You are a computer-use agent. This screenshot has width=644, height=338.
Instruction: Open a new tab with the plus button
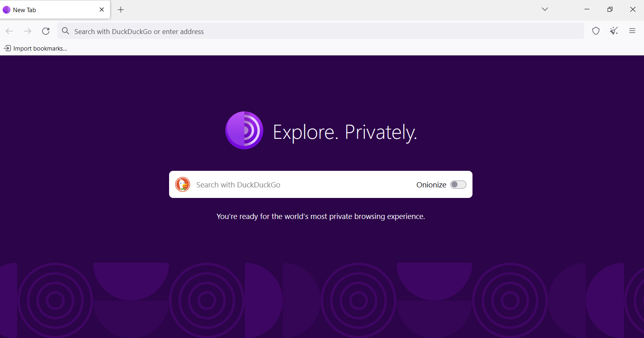tap(121, 10)
